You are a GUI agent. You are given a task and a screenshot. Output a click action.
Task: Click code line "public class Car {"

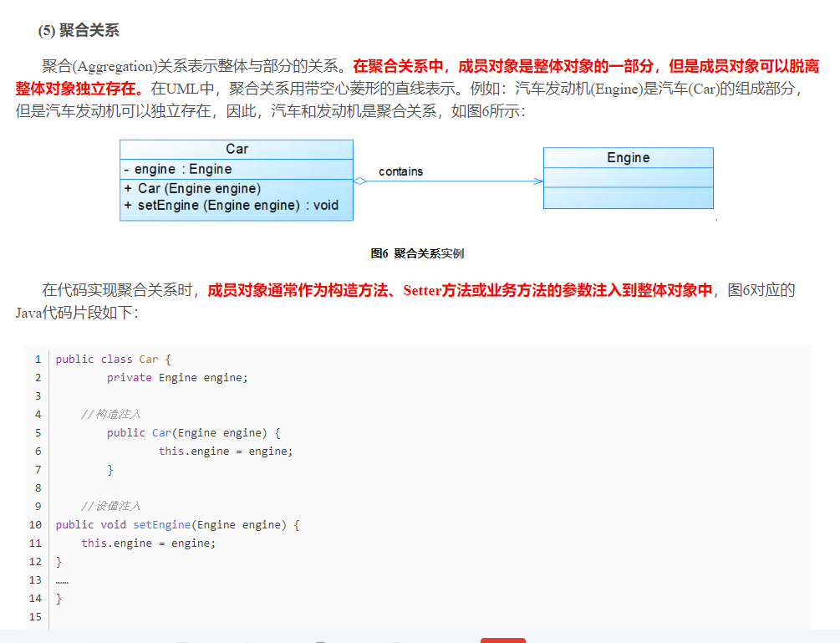(x=113, y=360)
